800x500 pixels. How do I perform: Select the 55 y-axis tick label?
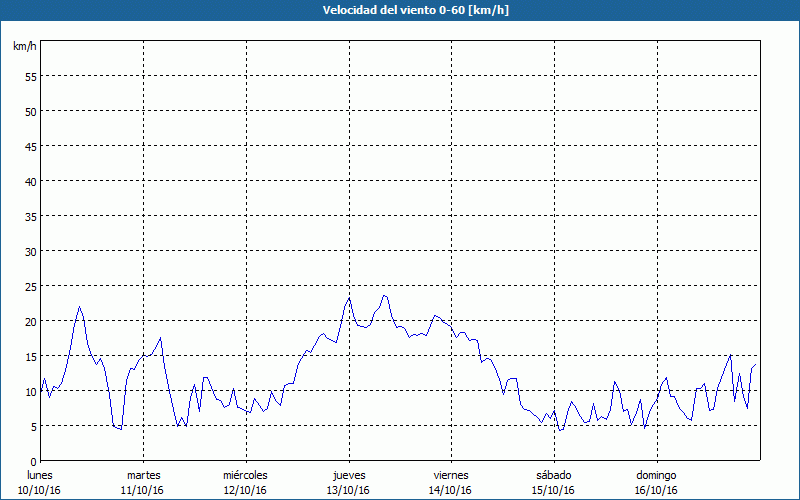(30, 76)
